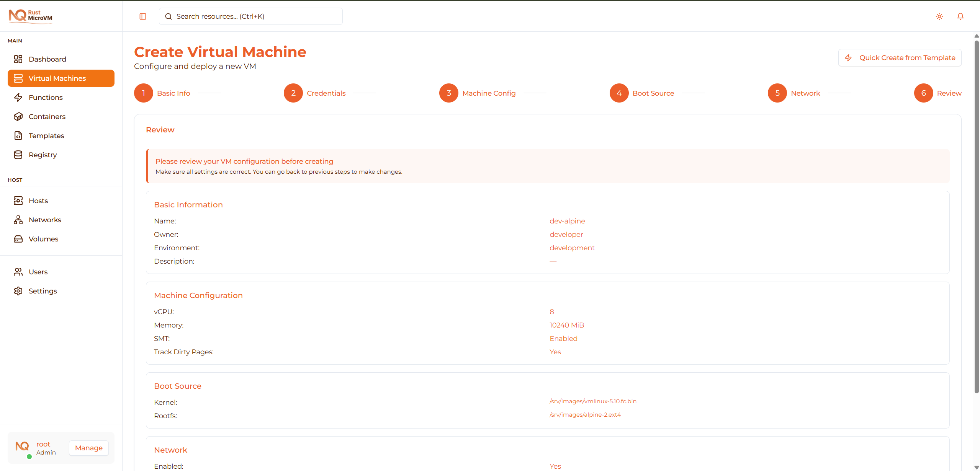View Hosts under the Host section

tap(38, 200)
